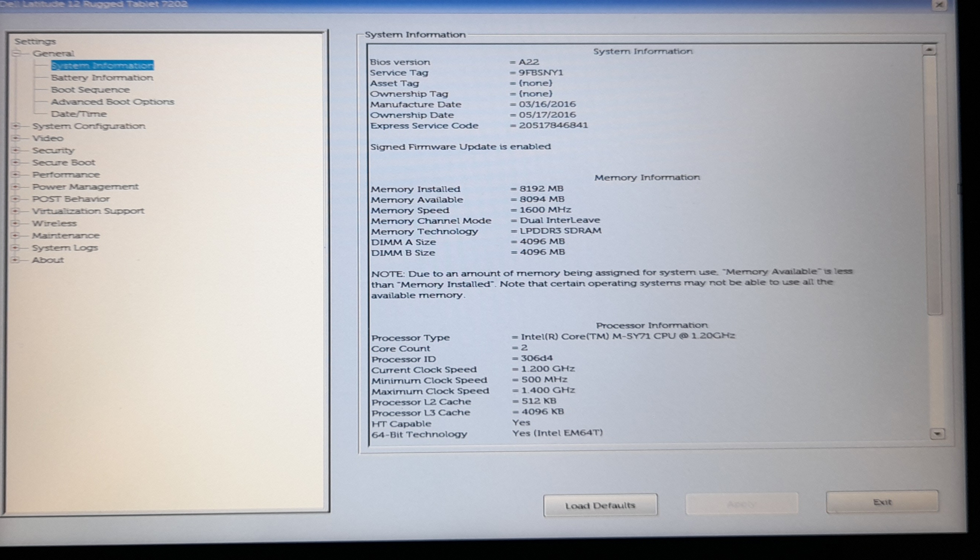This screenshot has height=560, width=980.
Task: Collapse the General tree node
Action: click(16, 54)
